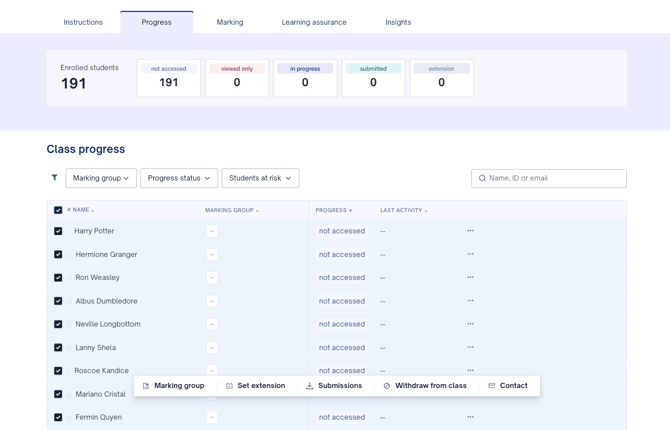Deselect Harry Potter's checkbox
670x430 pixels.
point(58,231)
